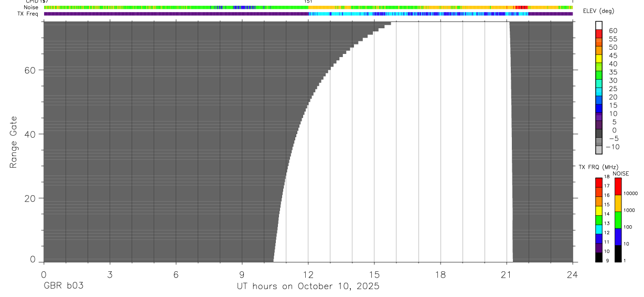This screenshot has height=297, width=644.
Task: Pick the blue segment of NOISE bar
Action: (x=618, y=237)
